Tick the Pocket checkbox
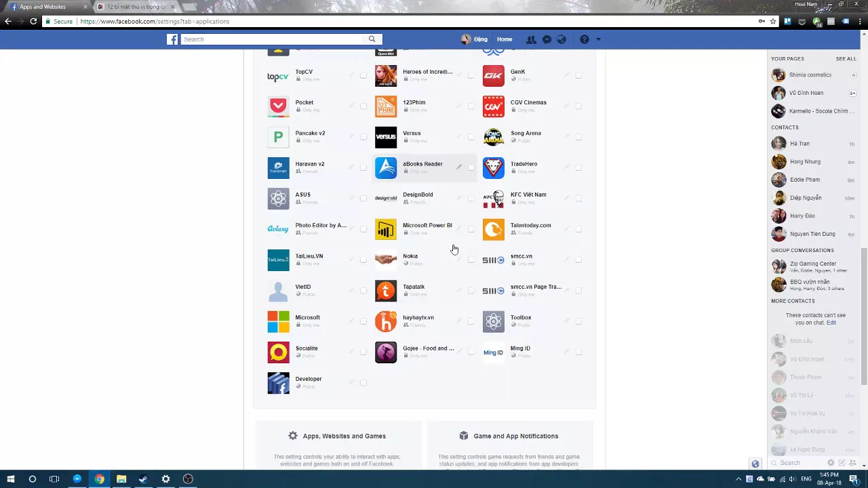The height and width of the screenshot is (488, 868). point(363,106)
